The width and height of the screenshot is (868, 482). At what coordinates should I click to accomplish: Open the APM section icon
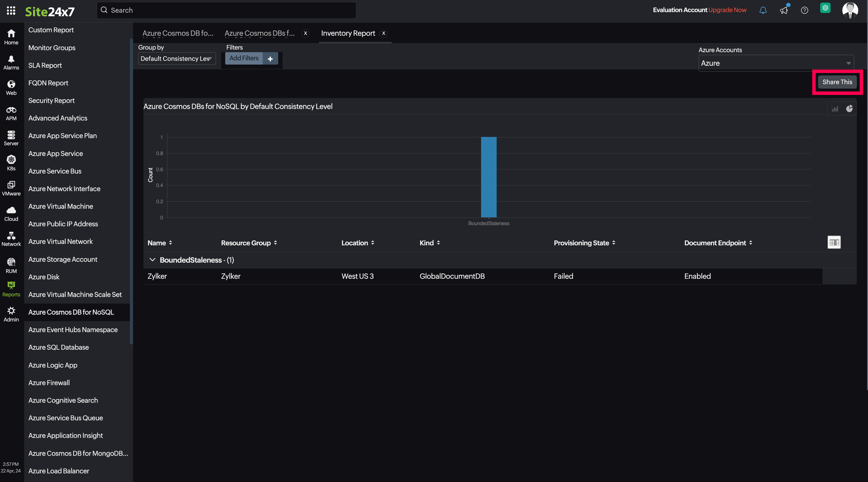pos(11,113)
